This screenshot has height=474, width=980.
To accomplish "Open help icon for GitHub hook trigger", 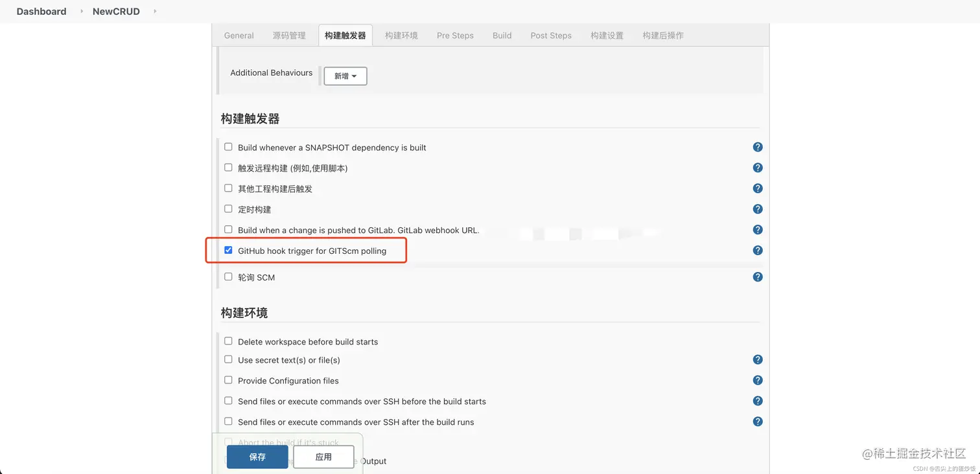I will click(x=758, y=251).
